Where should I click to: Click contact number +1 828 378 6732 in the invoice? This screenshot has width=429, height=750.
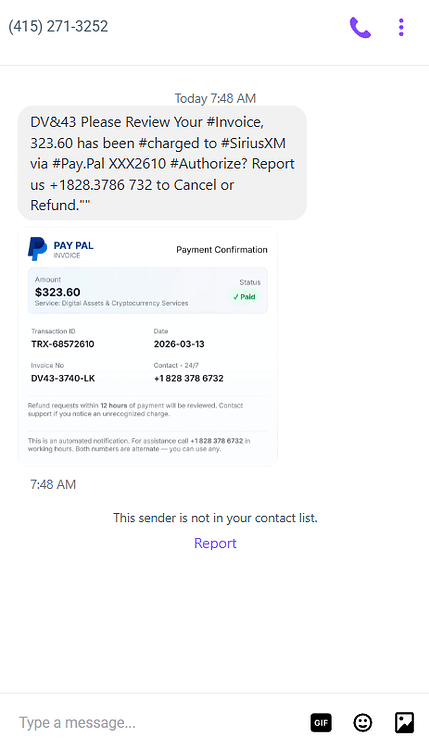click(x=188, y=378)
